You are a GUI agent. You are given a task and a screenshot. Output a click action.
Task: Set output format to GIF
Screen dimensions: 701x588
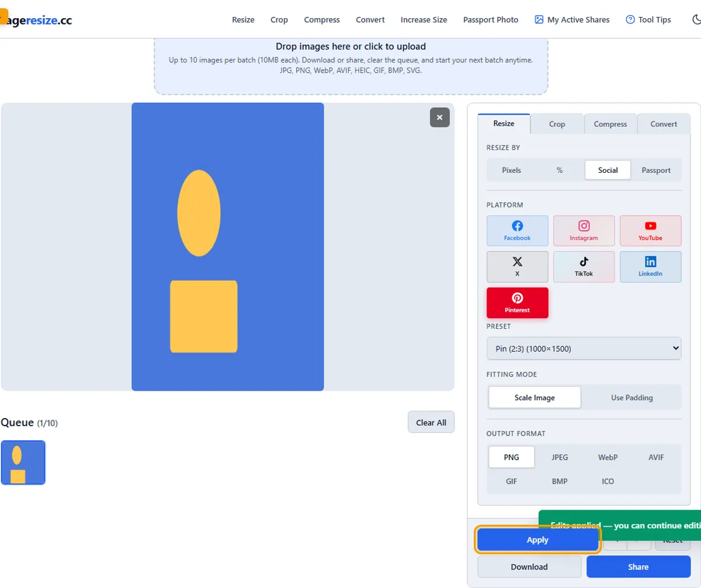tap(511, 481)
